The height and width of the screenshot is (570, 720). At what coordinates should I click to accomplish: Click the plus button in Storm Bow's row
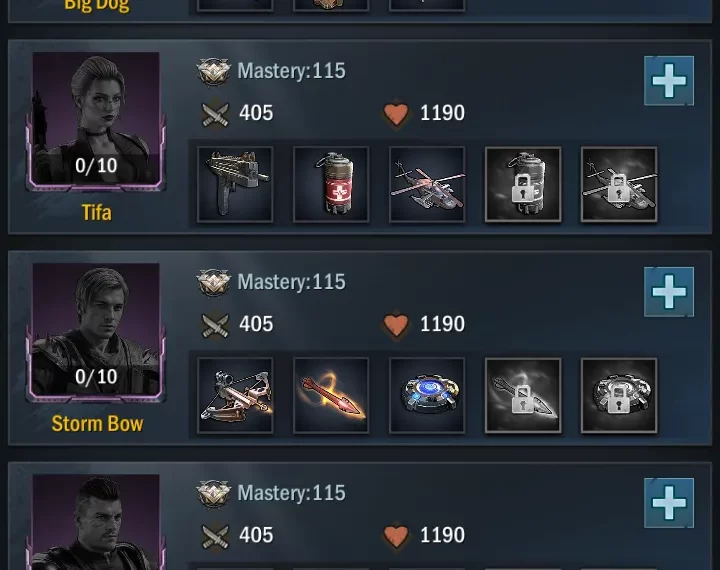pos(669,292)
